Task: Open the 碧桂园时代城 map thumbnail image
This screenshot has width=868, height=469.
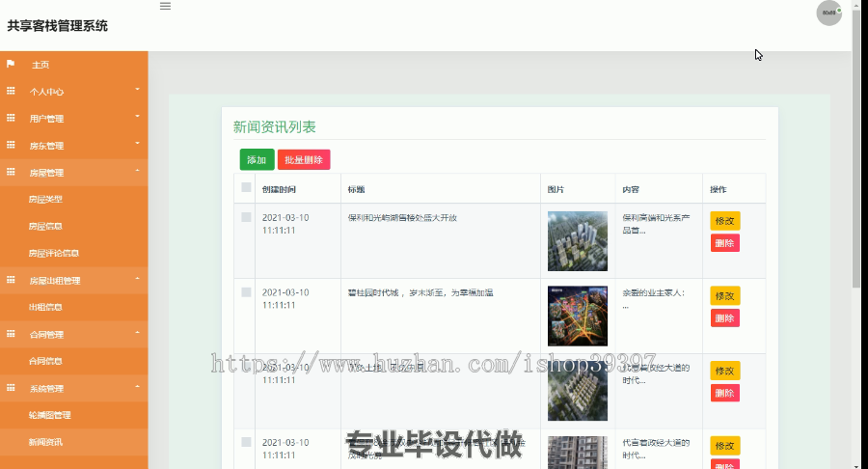Action: pyautogui.click(x=578, y=317)
